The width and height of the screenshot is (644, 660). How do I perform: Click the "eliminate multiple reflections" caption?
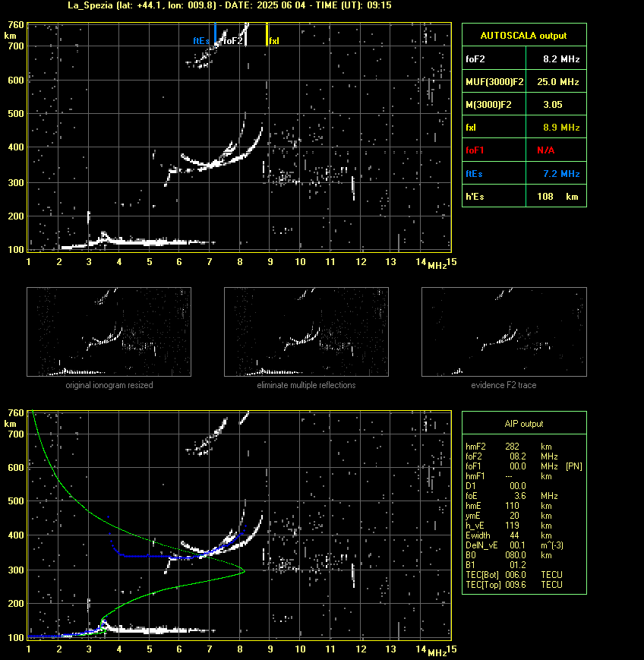306,385
